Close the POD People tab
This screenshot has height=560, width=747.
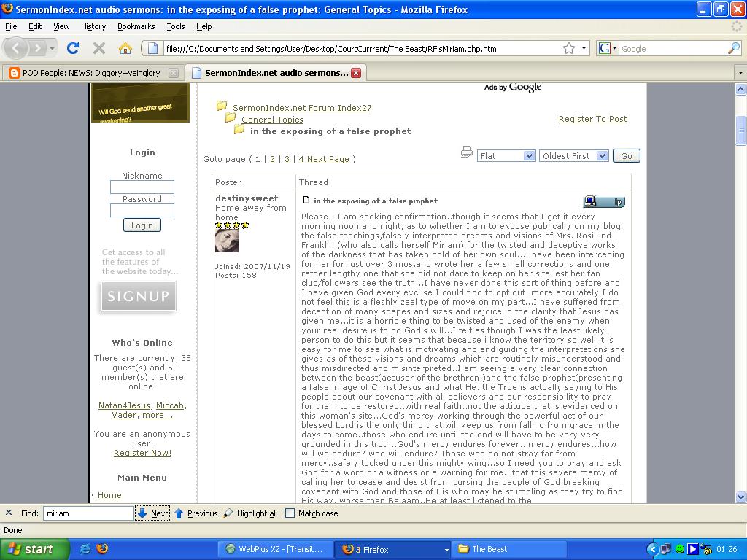point(174,73)
